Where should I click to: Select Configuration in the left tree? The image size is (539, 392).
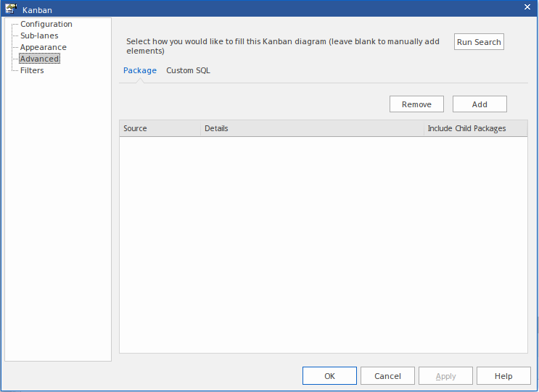point(46,24)
